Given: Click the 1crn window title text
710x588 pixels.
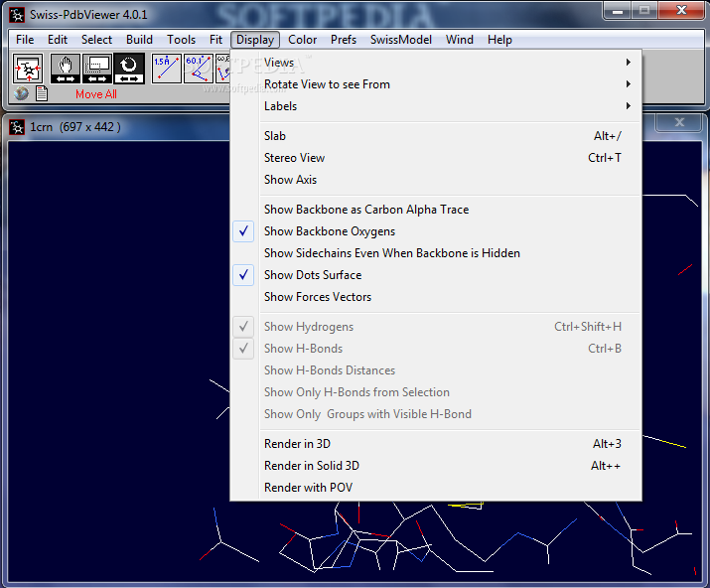Looking at the screenshot, I should [75, 127].
